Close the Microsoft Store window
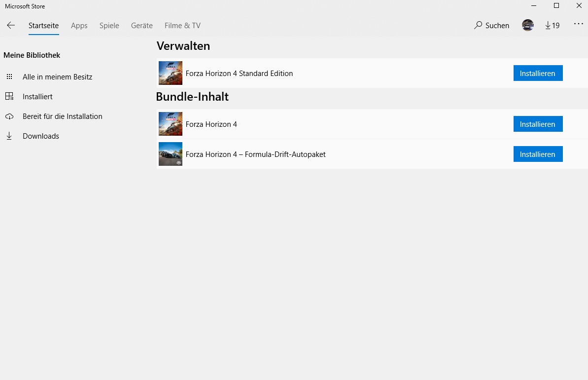 click(579, 5)
